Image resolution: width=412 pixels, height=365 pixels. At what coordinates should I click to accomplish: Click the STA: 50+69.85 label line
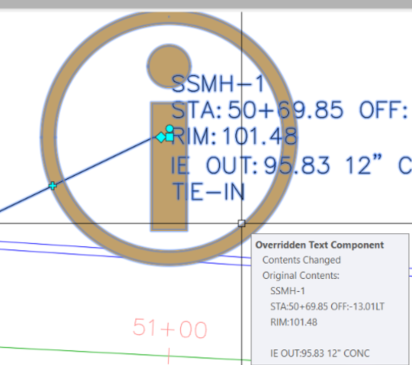pos(289,110)
